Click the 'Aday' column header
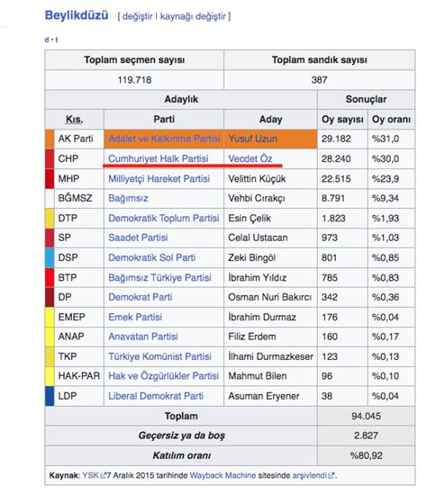This screenshot has width=427, height=504. 270,119
